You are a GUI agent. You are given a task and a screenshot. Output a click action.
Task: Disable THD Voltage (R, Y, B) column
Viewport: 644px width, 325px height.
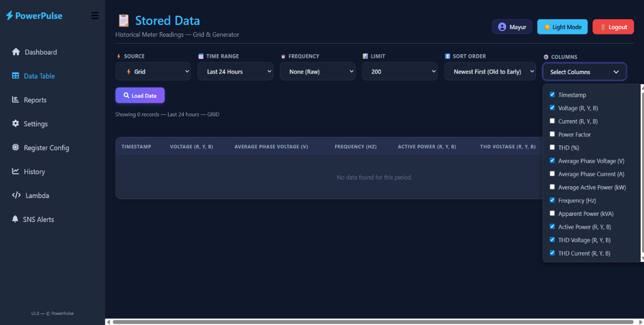click(x=552, y=240)
